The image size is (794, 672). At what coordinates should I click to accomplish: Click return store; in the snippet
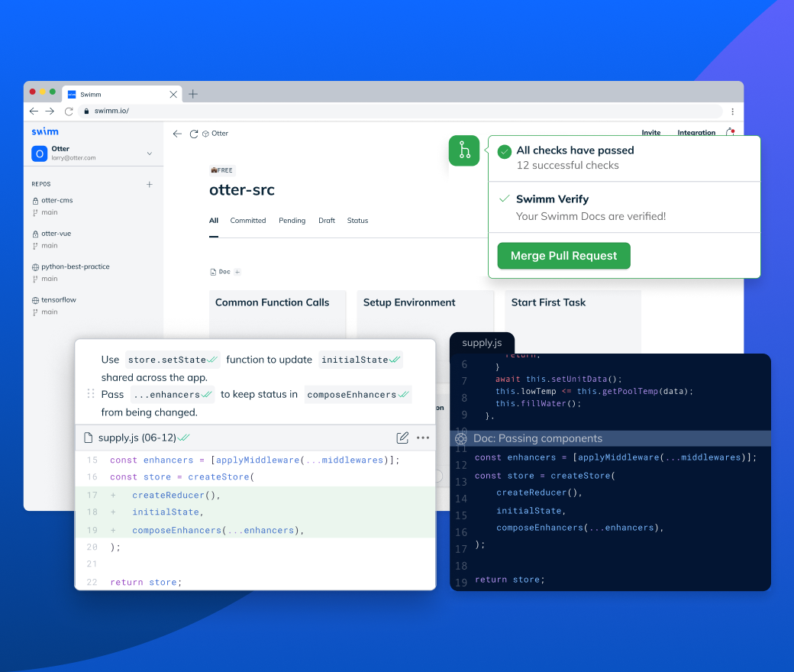[x=146, y=583]
